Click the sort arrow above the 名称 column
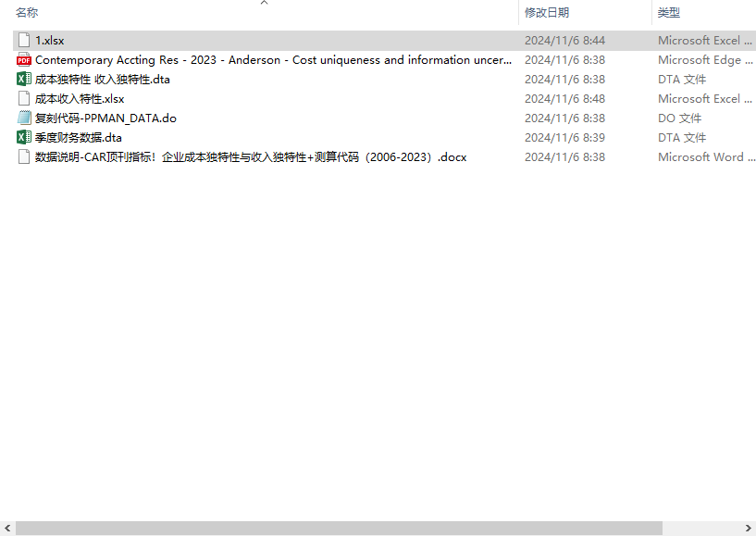756x536 pixels. coord(265,3)
